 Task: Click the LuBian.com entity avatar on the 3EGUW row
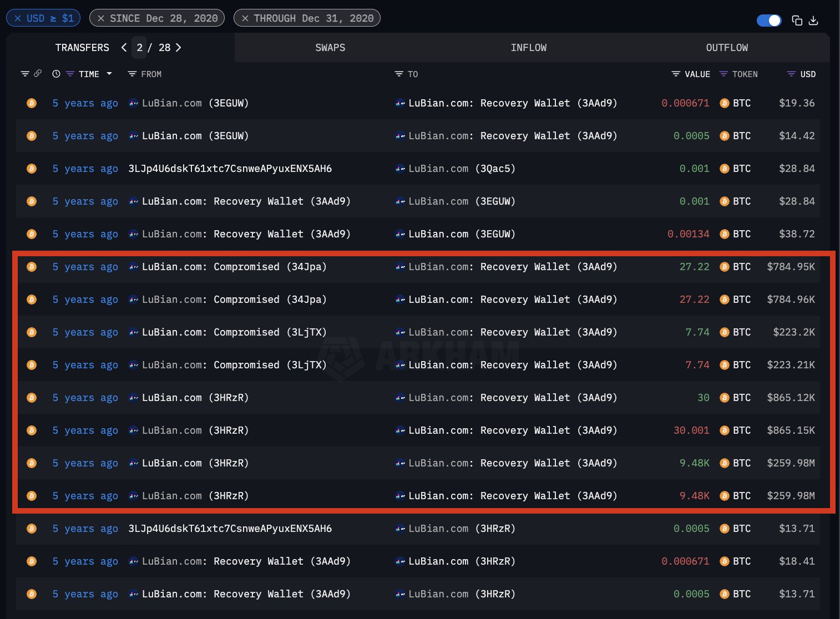pyautogui.click(x=133, y=103)
